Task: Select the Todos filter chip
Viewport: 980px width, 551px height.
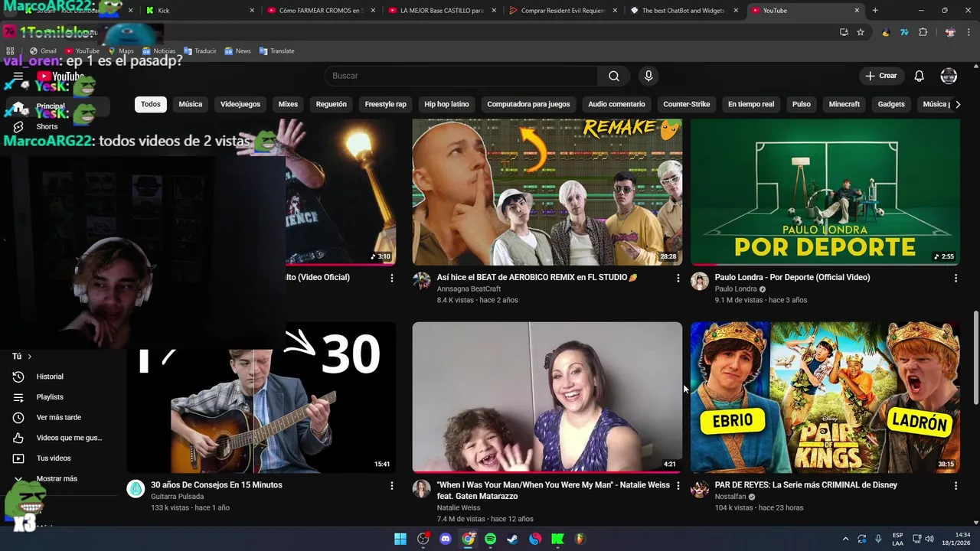Action: [151, 104]
